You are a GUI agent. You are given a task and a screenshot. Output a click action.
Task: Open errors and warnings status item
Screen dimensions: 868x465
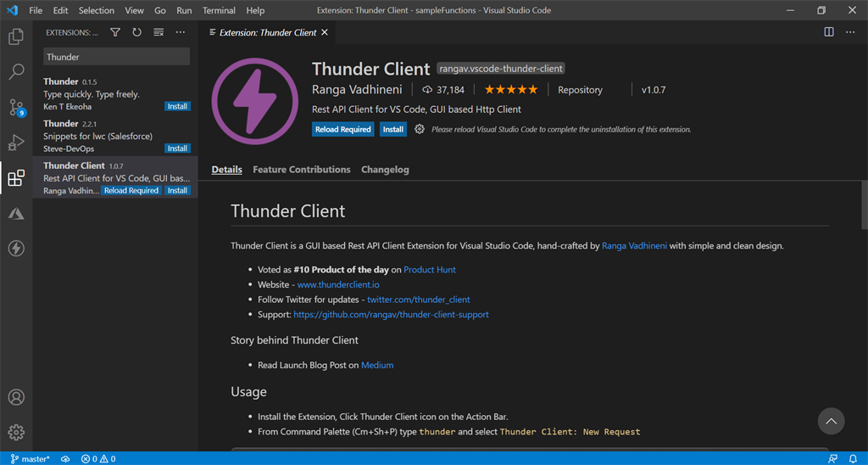(98, 459)
